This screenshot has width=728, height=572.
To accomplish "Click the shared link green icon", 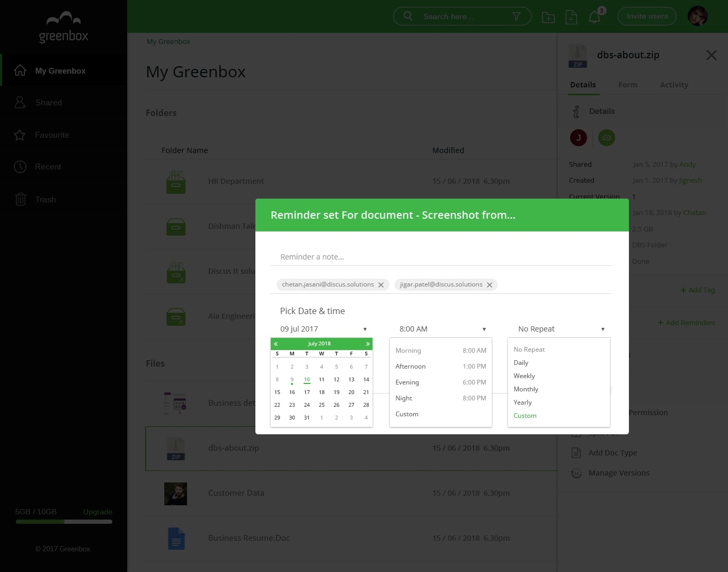I will [x=607, y=138].
